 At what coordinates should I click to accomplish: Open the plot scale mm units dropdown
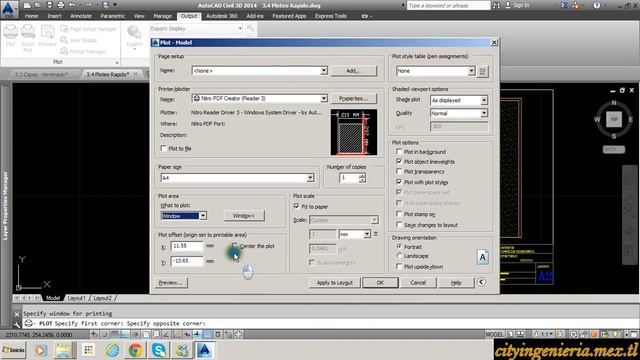coord(367,234)
